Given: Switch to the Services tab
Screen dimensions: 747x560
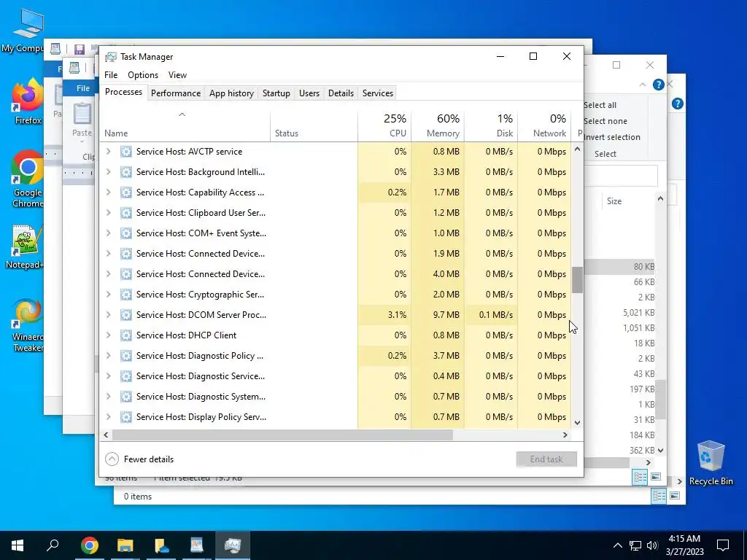Looking at the screenshot, I should (x=378, y=93).
